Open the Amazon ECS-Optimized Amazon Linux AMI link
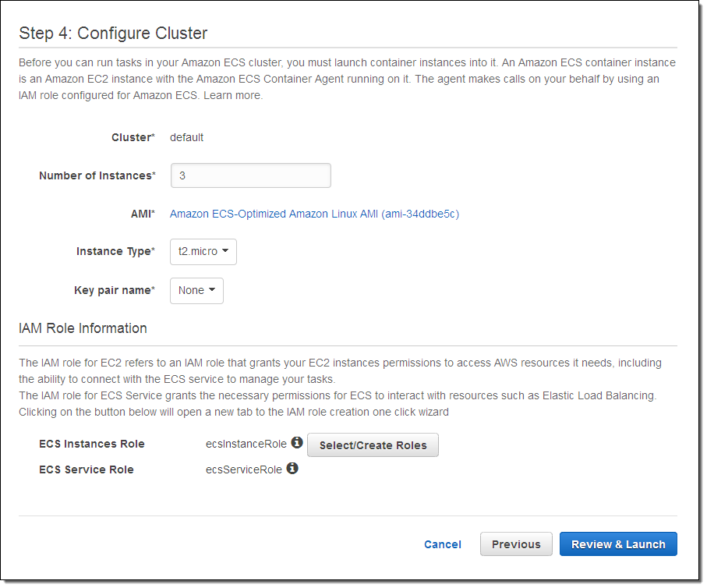 [314, 214]
